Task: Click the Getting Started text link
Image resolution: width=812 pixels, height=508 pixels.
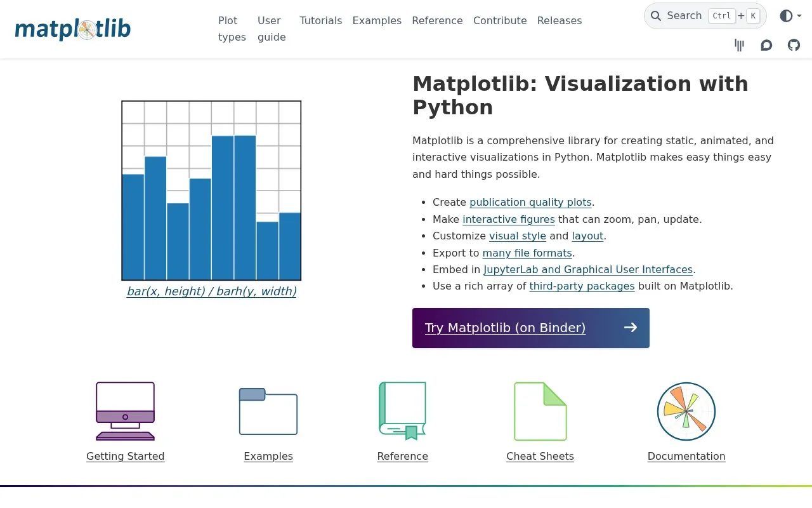Action: pyautogui.click(x=126, y=456)
